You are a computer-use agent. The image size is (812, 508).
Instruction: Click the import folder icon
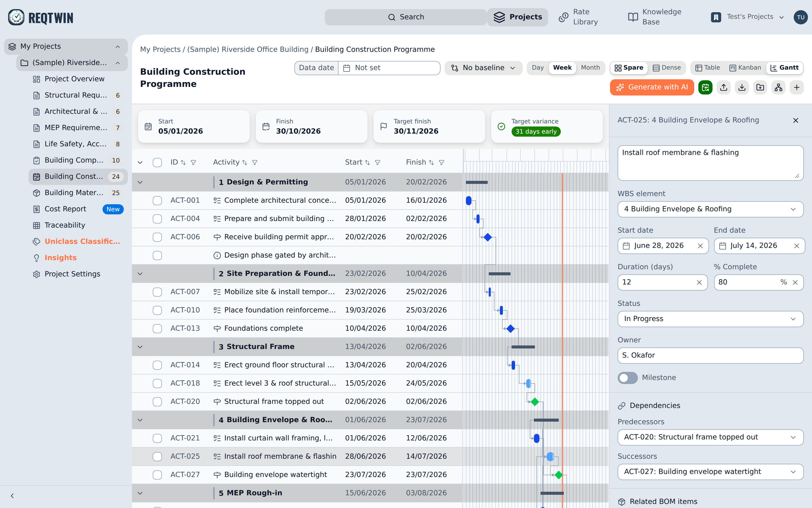[x=760, y=88]
